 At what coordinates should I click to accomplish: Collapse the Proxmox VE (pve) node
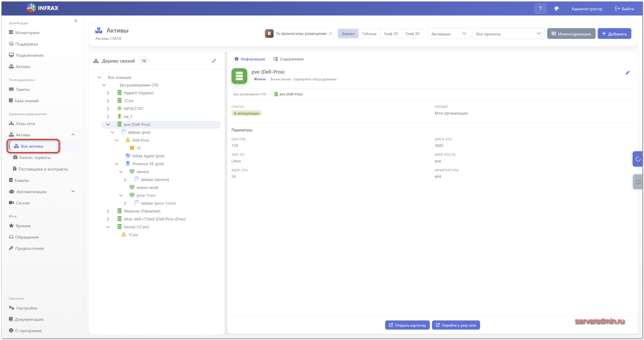(117, 164)
